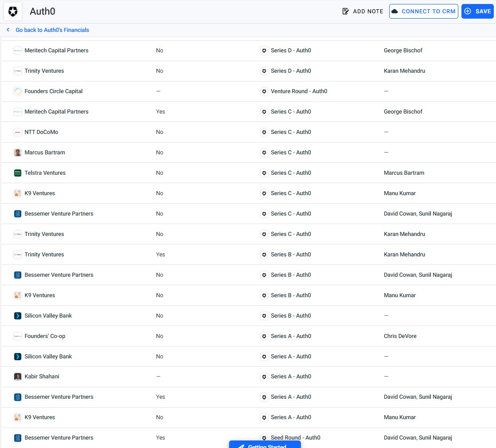Open Series A - Auth0 link in Kabir Shahani row
Image resolution: width=496 pixels, height=448 pixels.
(291, 377)
